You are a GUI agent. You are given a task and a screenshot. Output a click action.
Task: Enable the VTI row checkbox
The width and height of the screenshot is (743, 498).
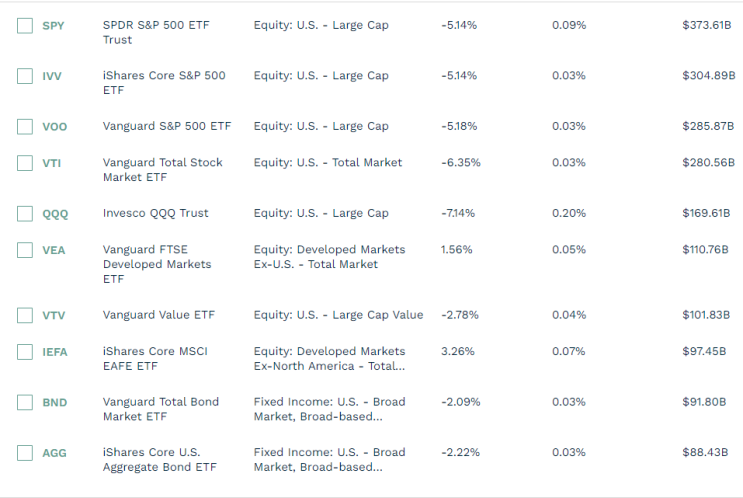click(x=25, y=163)
